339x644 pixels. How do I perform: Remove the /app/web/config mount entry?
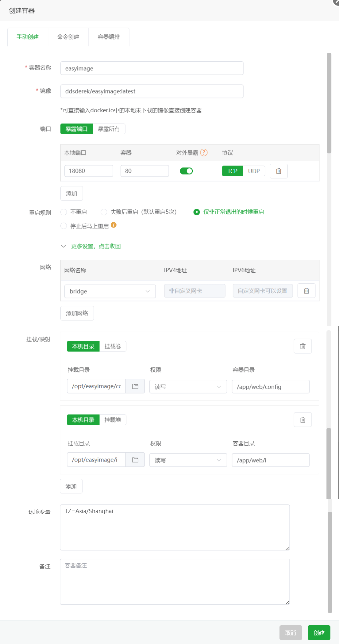point(302,346)
